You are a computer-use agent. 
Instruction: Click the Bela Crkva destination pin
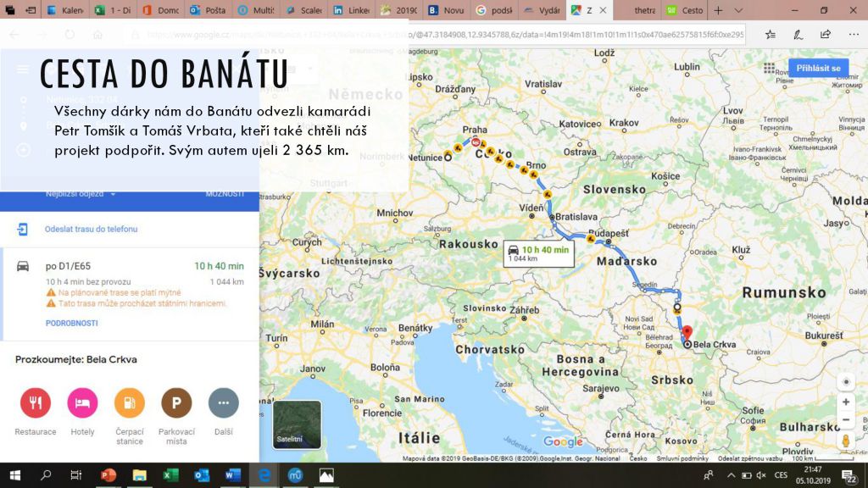(x=687, y=332)
